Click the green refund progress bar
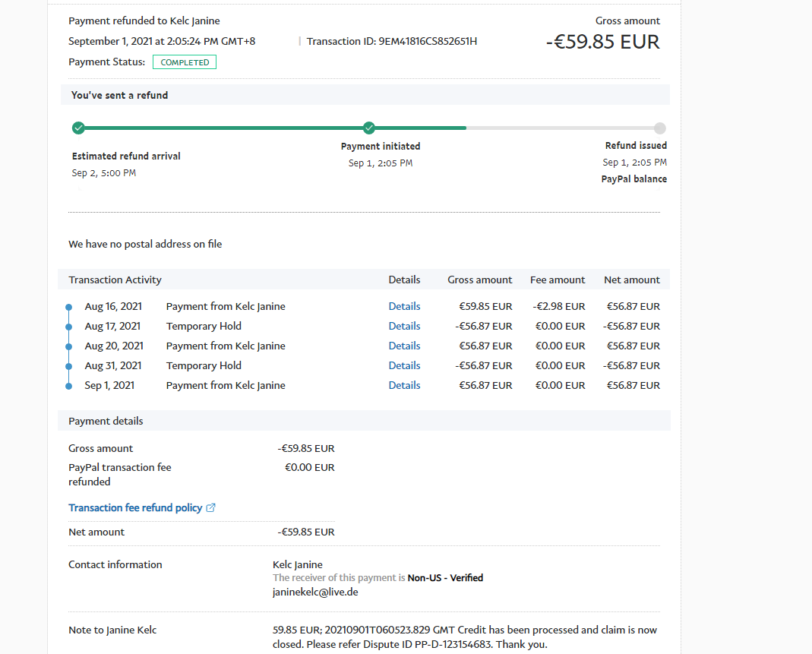 228,128
